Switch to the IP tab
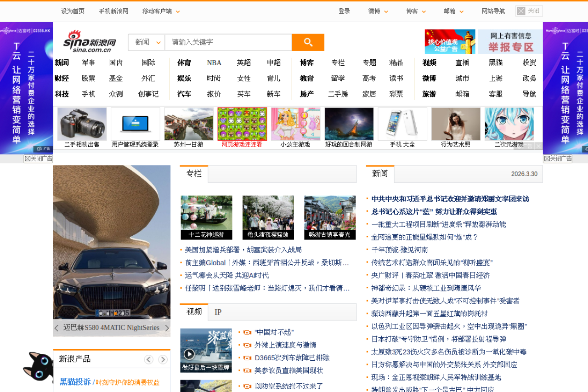 click(218, 312)
